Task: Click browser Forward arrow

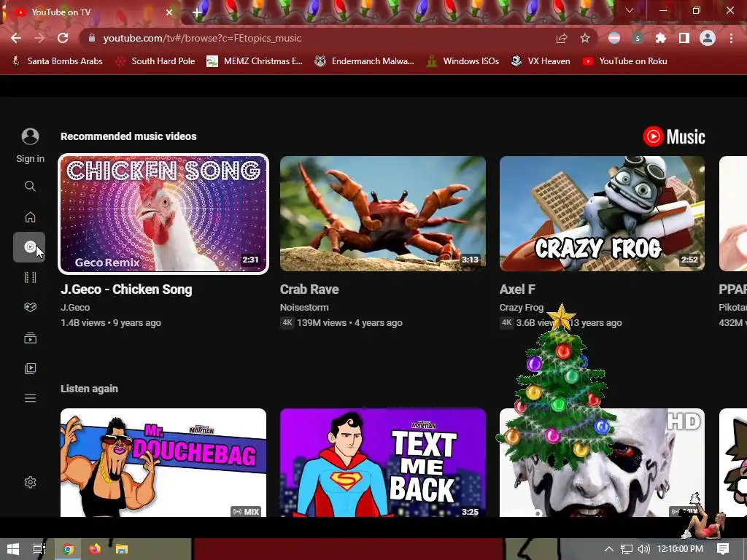Action: (x=39, y=38)
